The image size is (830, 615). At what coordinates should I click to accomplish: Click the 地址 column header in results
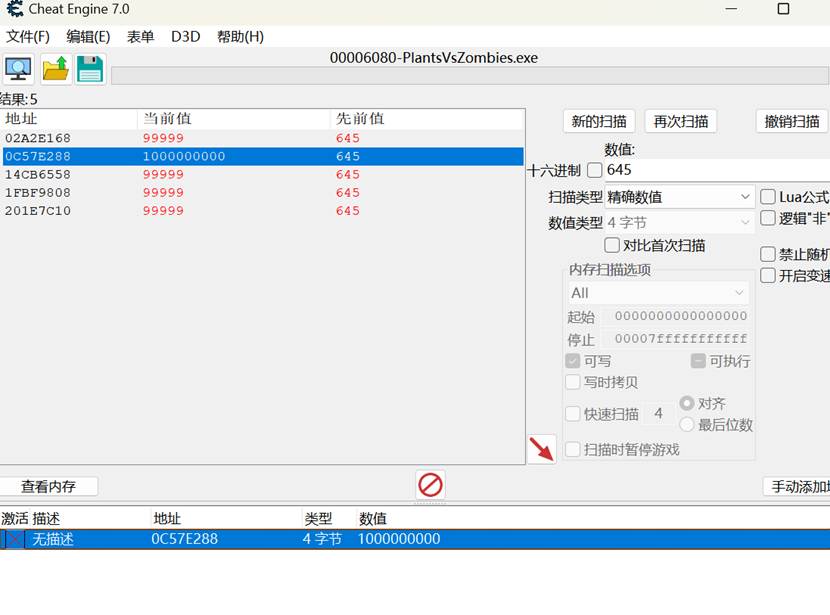[x=69, y=119]
